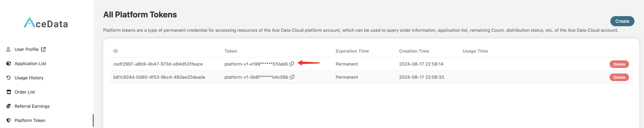Click the external link icon beside User Profile
The image size is (644, 128).
[44, 49]
